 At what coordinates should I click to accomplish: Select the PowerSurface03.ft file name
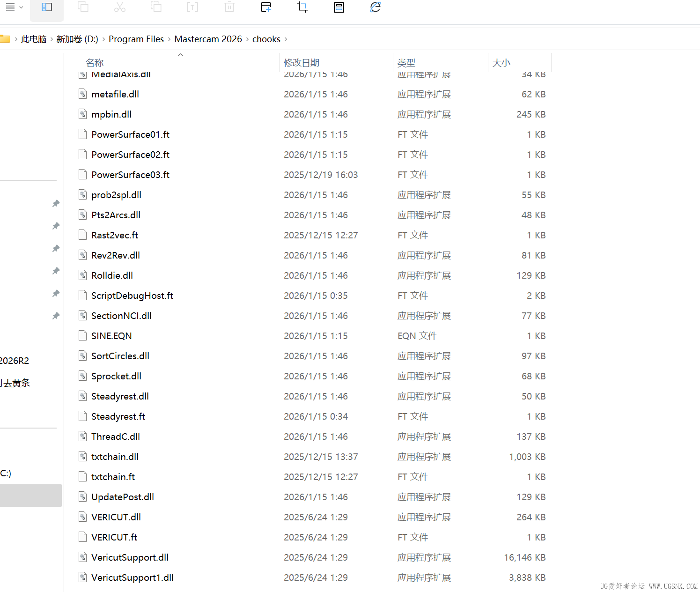(131, 175)
